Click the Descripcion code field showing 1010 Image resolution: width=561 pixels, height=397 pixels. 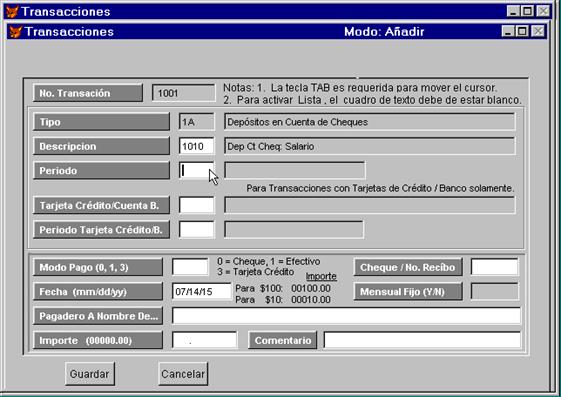[x=197, y=146]
